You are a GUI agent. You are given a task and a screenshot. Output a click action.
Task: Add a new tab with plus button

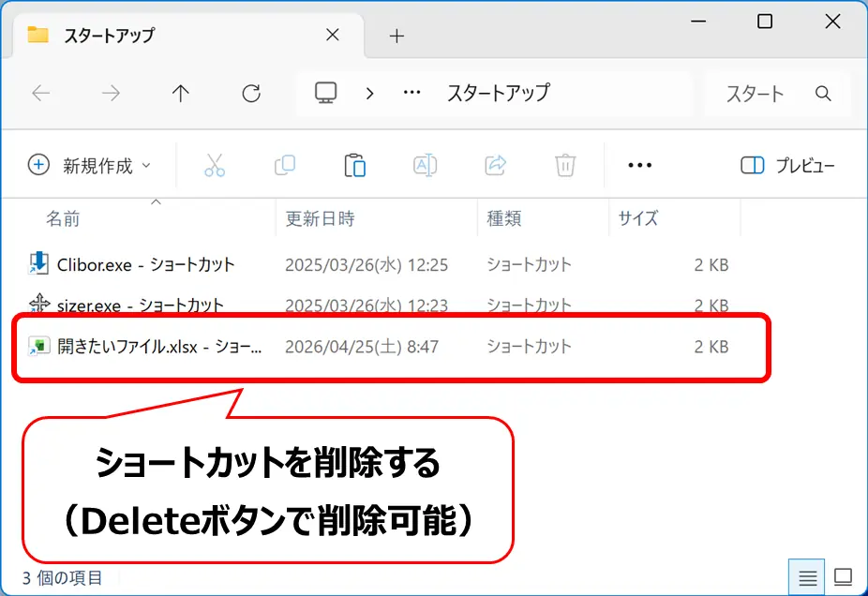point(397,36)
